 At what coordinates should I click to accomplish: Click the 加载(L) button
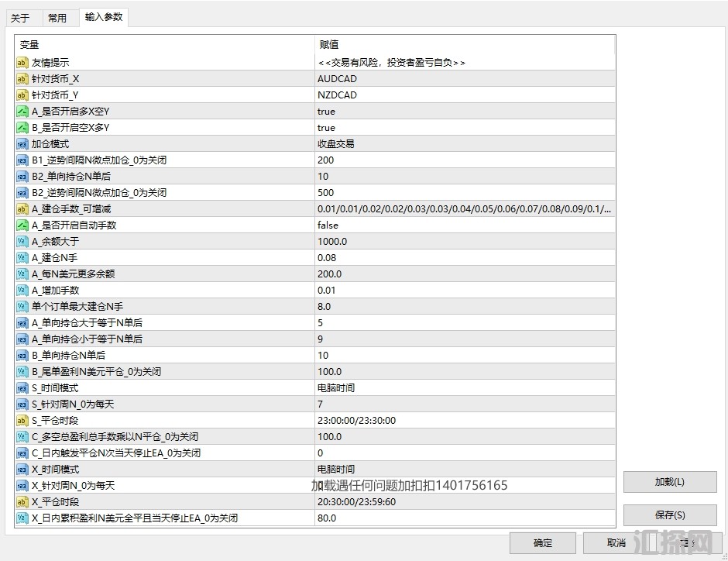coord(669,482)
